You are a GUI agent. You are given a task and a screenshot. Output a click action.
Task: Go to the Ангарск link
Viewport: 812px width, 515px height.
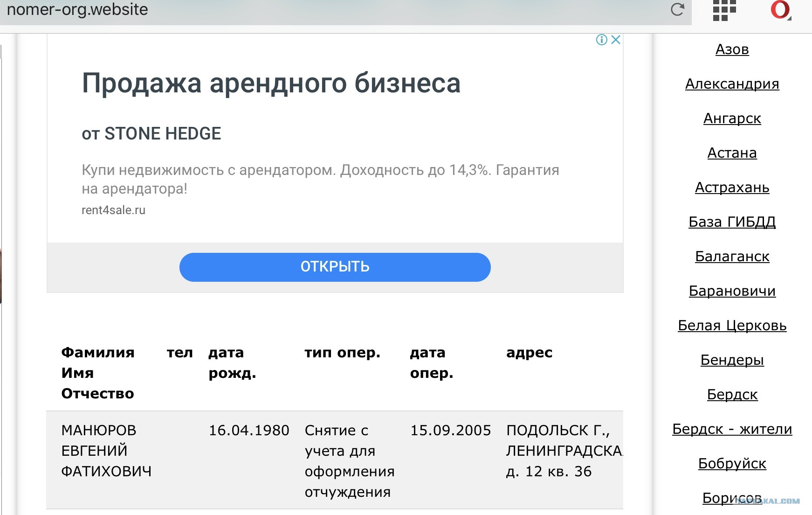(x=732, y=118)
